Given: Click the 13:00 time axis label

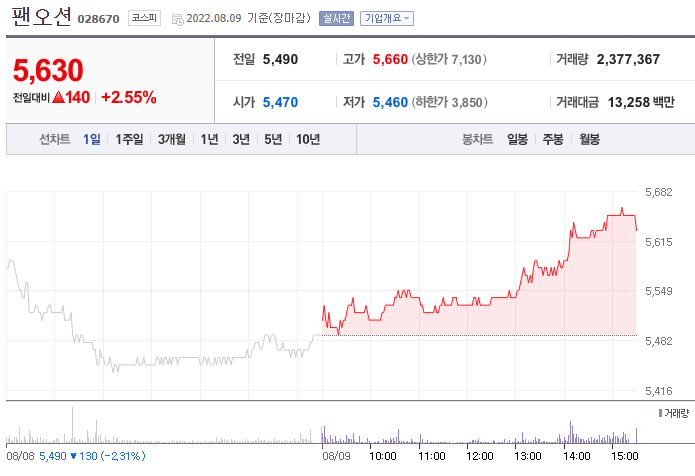Looking at the screenshot, I should [x=528, y=456].
